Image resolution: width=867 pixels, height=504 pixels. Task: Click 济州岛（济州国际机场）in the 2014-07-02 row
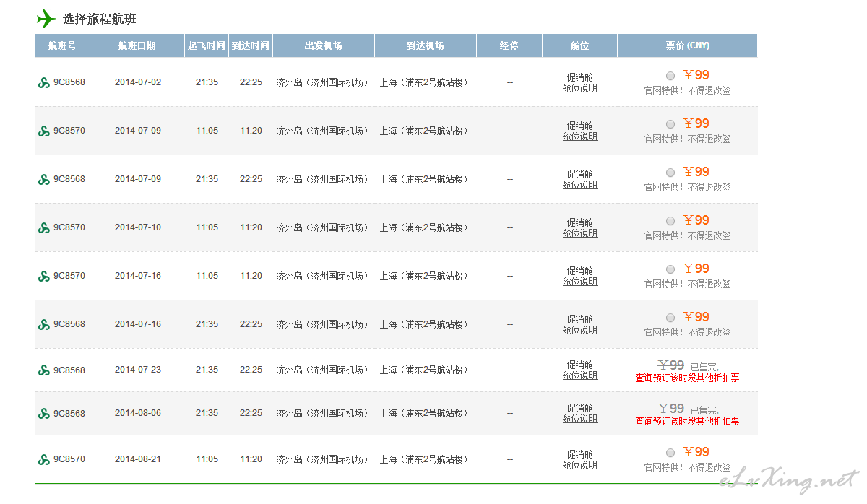322,82
